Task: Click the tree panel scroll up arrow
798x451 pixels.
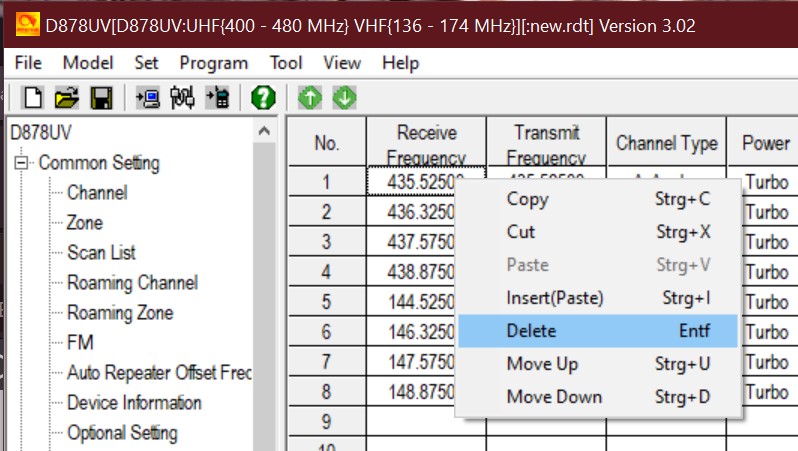Action: (x=264, y=131)
